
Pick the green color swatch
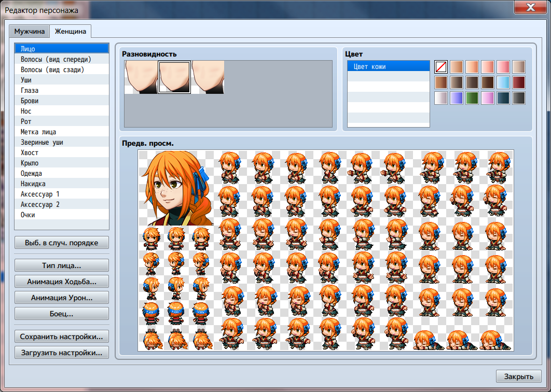tap(472, 98)
